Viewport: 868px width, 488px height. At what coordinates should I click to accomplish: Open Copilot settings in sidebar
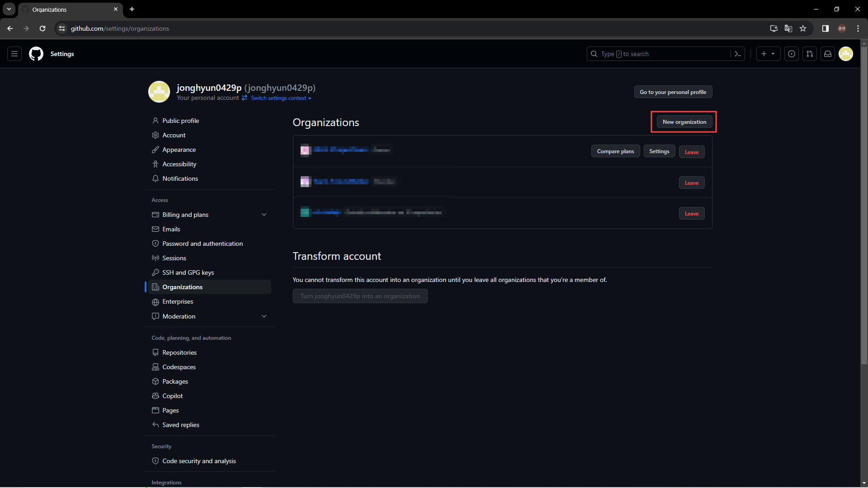tap(173, 396)
